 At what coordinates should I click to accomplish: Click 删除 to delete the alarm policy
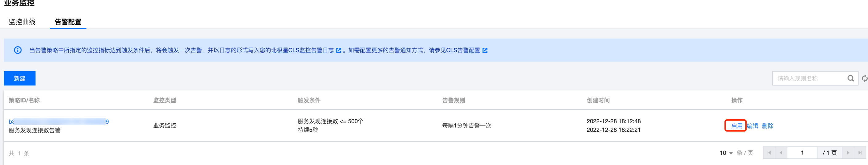click(768, 126)
